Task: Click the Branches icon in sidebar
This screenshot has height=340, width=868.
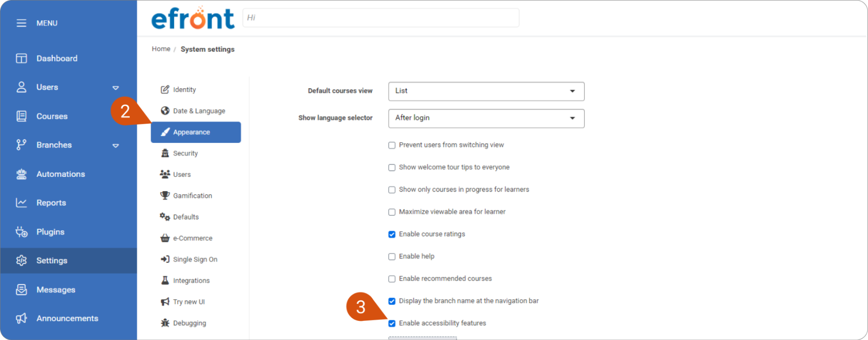Action: pos(21,145)
